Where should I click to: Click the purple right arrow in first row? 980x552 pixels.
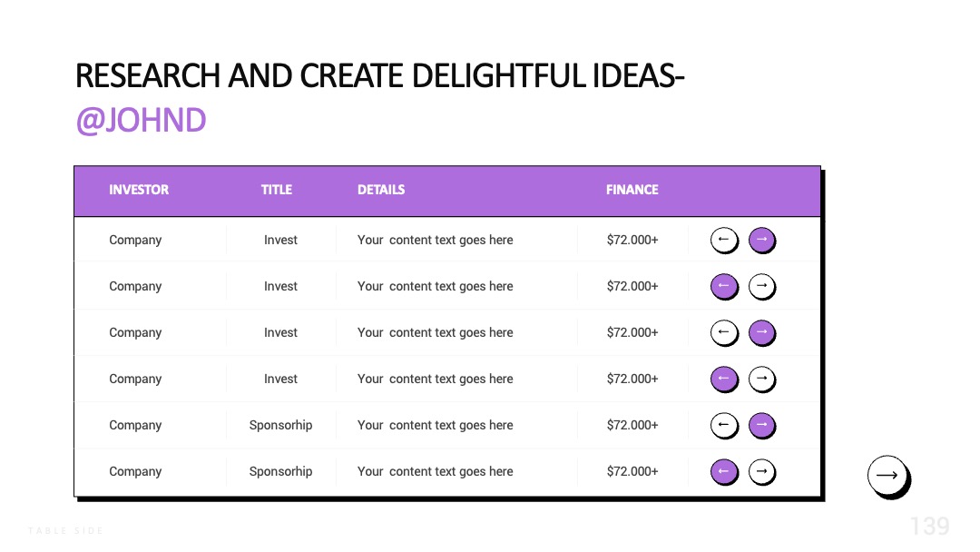(x=762, y=240)
